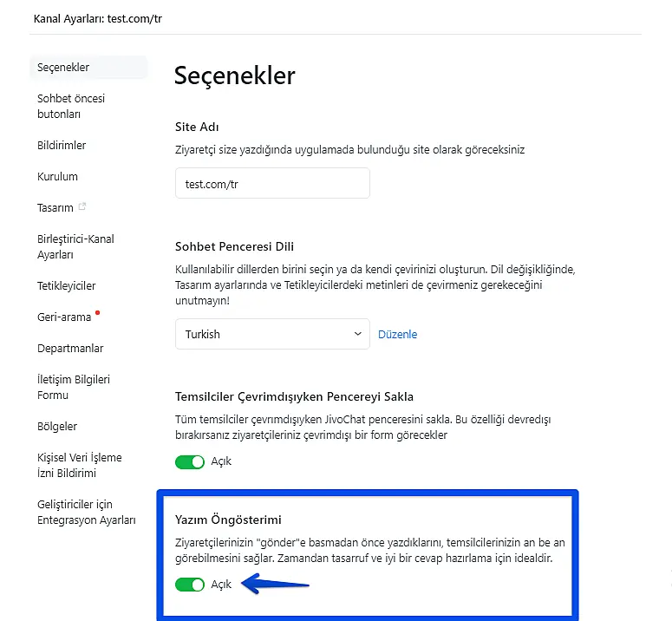Open Seçenekler in the sidebar

coord(63,68)
